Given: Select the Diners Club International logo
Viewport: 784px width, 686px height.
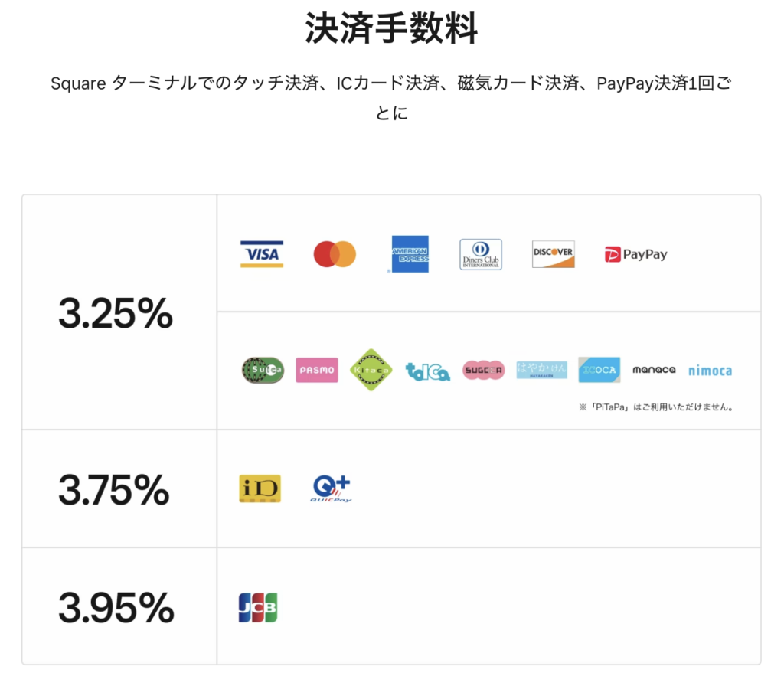Looking at the screenshot, I should [481, 254].
